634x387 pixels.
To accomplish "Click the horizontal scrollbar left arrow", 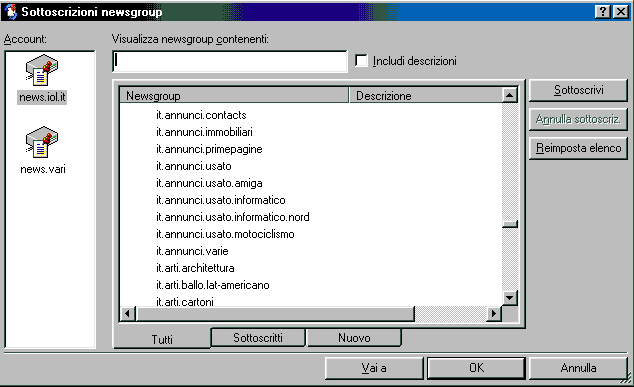I will pos(128,313).
